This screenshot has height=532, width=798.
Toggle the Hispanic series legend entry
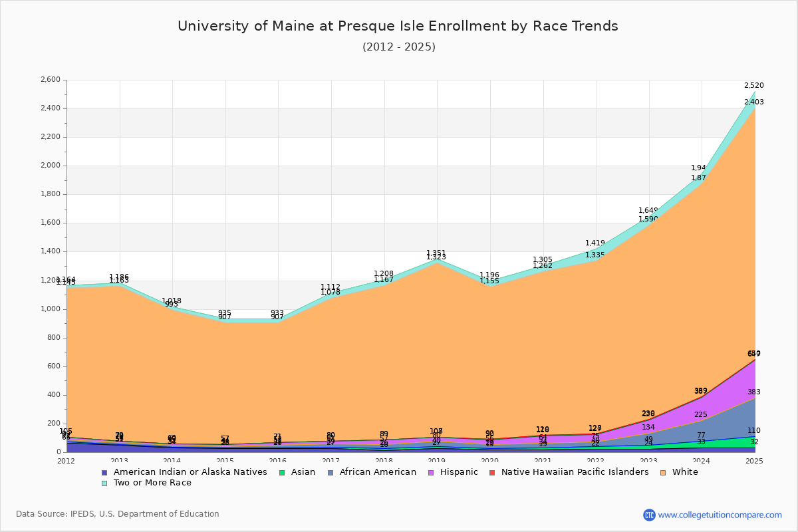[x=452, y=472]
